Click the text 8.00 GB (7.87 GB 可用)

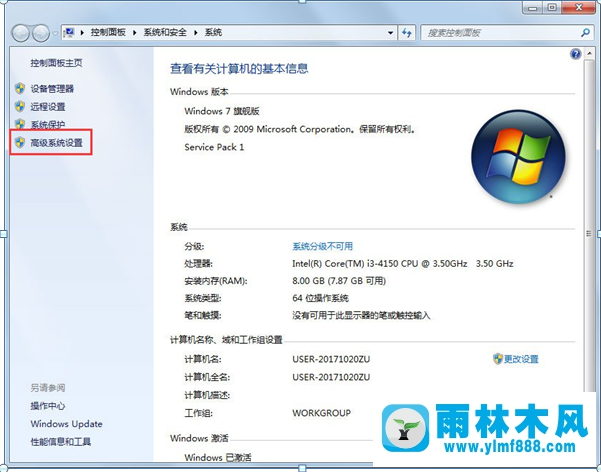coord(339,281)
